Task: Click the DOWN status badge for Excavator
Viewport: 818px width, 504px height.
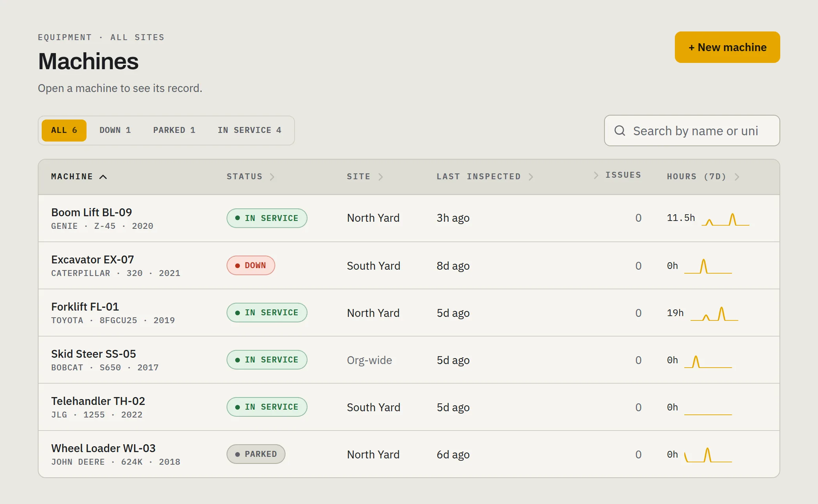Action: click(x=251, y=265)
